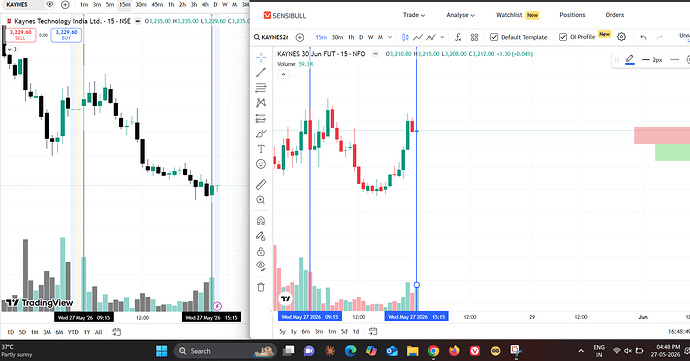Expand the indicators legend count in TradingView
Viewport: 690px width, 361px height.
click(12, 49)
